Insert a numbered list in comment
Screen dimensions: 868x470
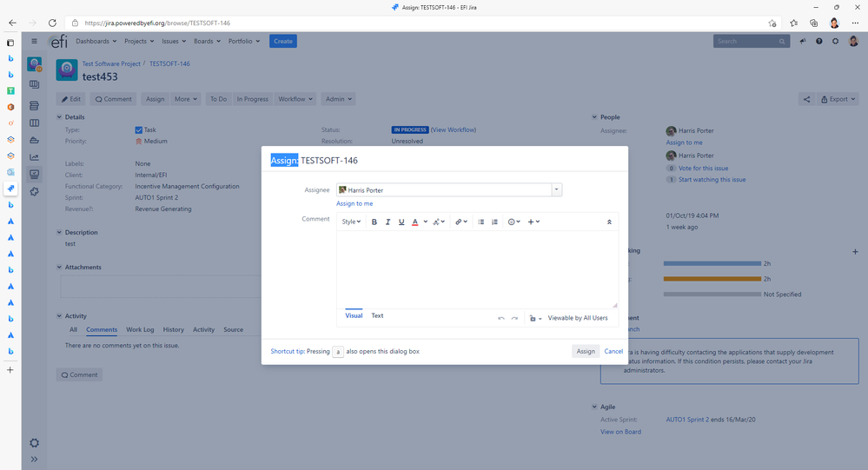[494, 222]
